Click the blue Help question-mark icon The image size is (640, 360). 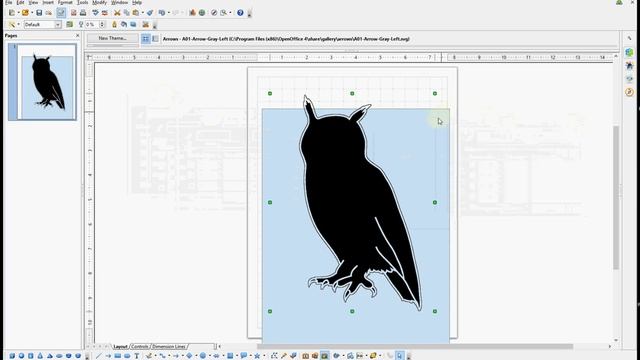click(x=240, y=13)
